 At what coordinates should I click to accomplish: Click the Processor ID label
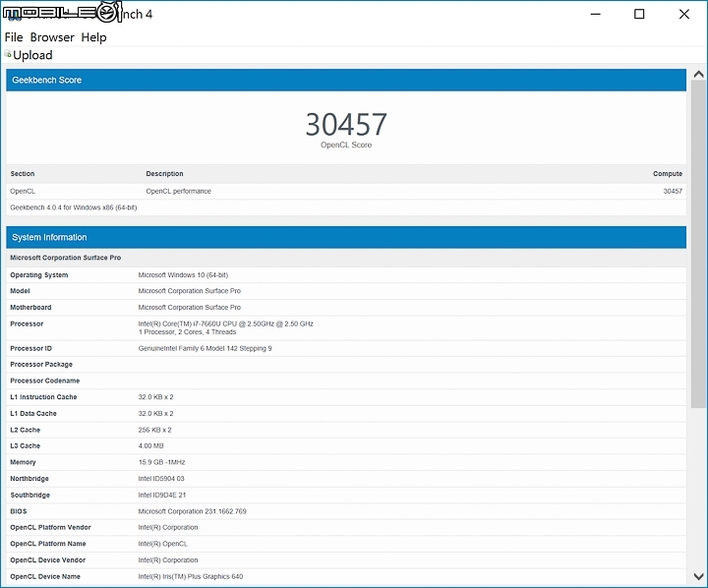[30, 348]
